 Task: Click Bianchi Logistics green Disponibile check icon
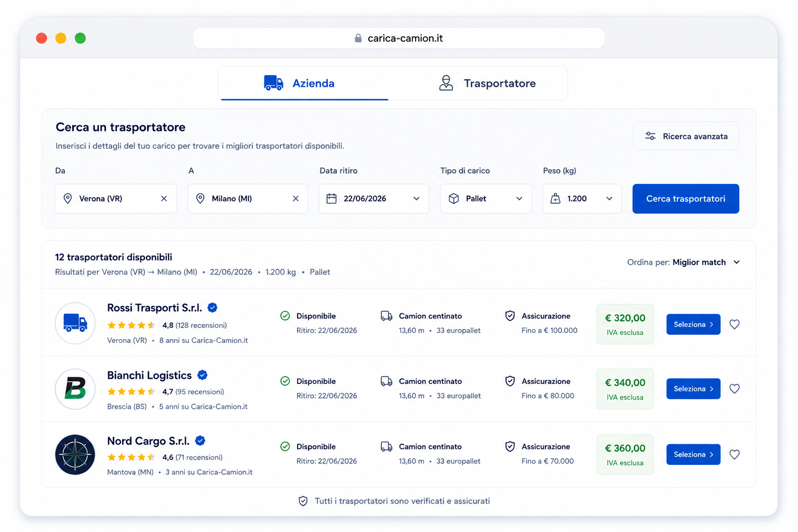click(285, 381)
